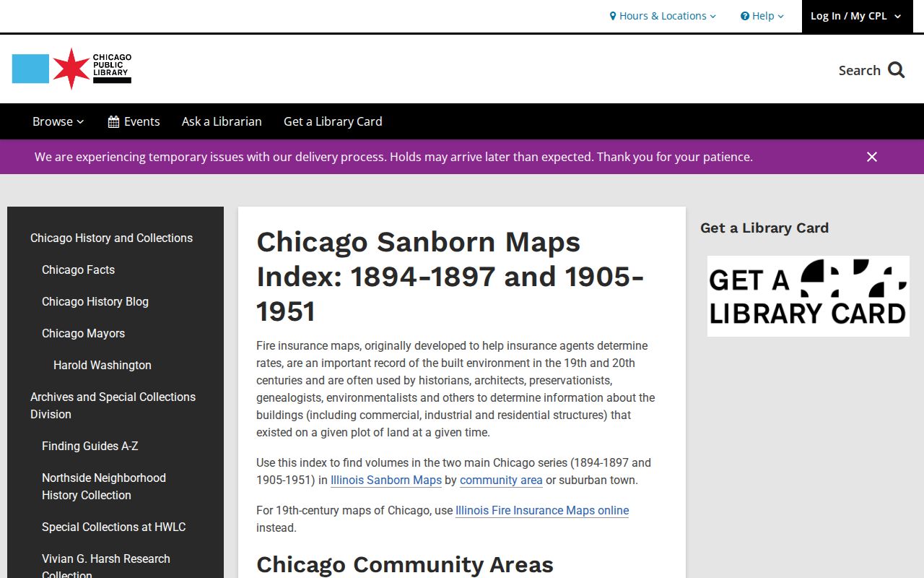
Task: Click the Chicago Public Library logo
Action: click(x=71, y=69)
